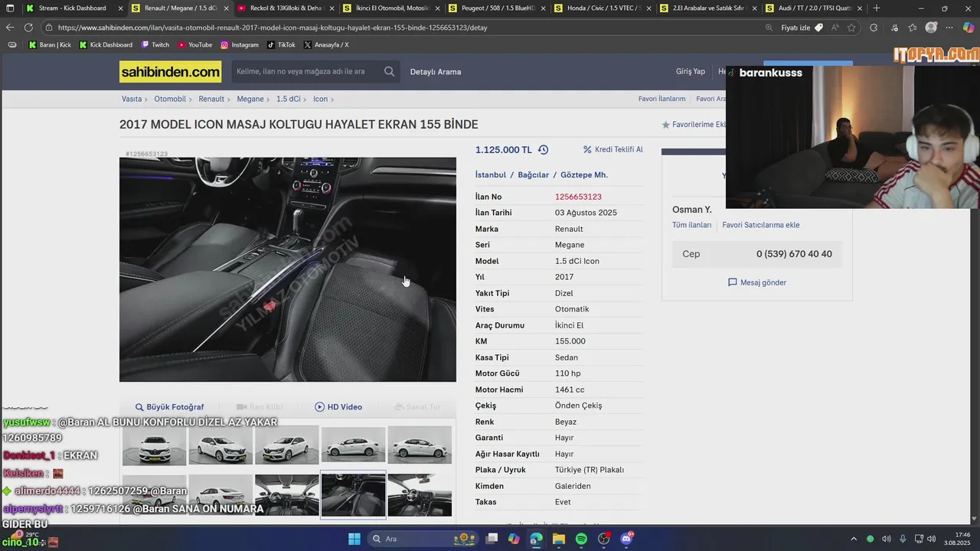Open the Copilot icon in the browser toolbar
This screenshot has width=980, height=551.
(x=969, y=28)
